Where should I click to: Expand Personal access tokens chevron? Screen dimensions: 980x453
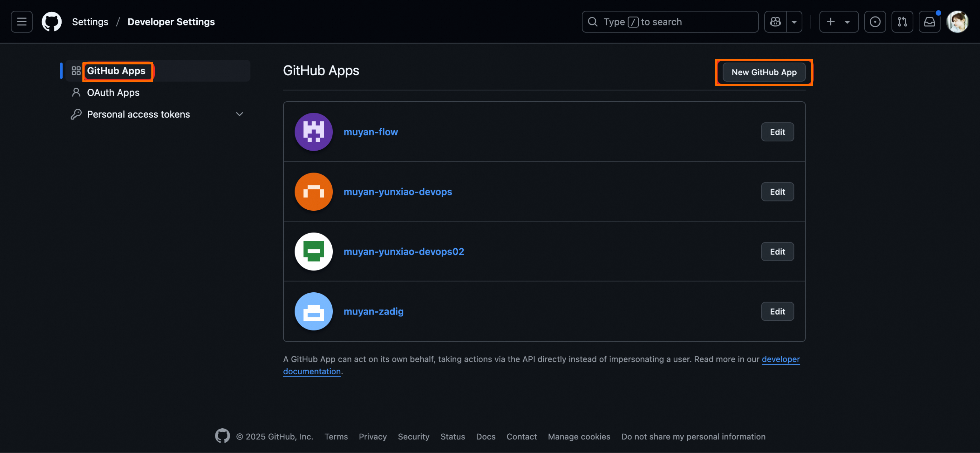click(x=239, y=114)
